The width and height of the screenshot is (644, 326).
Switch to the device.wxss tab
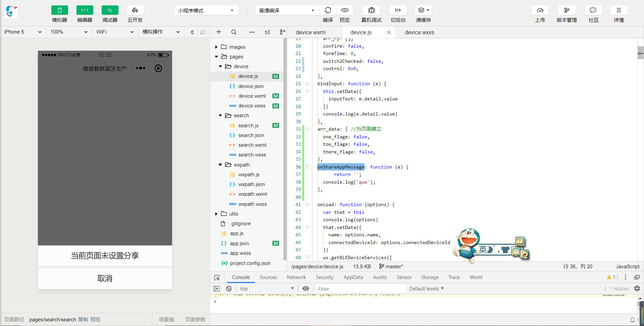(419, 32)
